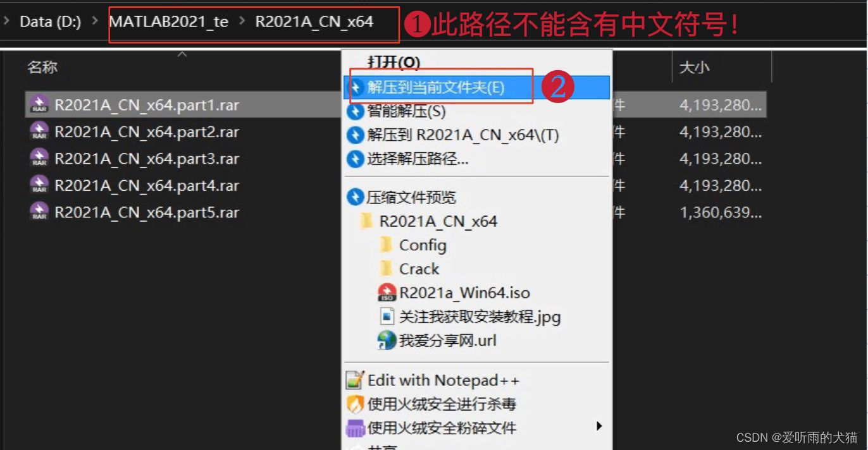Click chevron after MATLAB2021_te breadcrumb
868x450 pixels.
[x=242, y=21]
